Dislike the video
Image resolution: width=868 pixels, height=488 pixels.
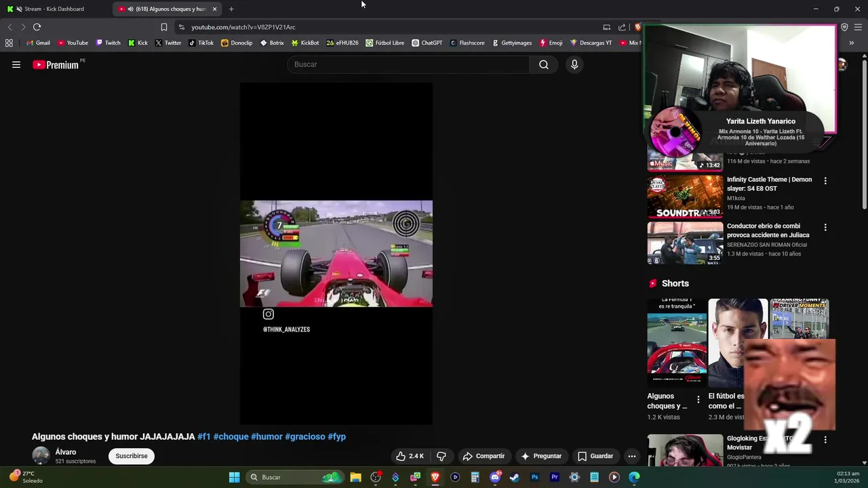pyautogui.click(x=441, y=456)
